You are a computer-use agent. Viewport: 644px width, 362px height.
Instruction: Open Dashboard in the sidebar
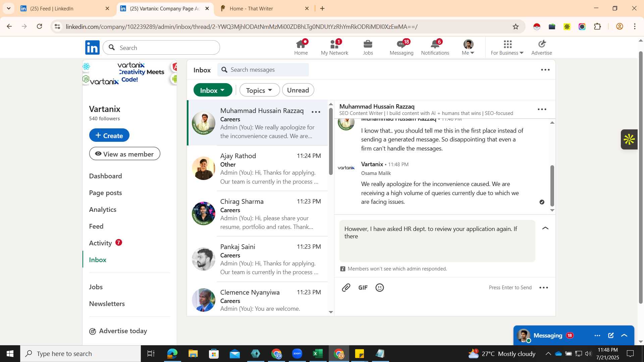[105, 176]
